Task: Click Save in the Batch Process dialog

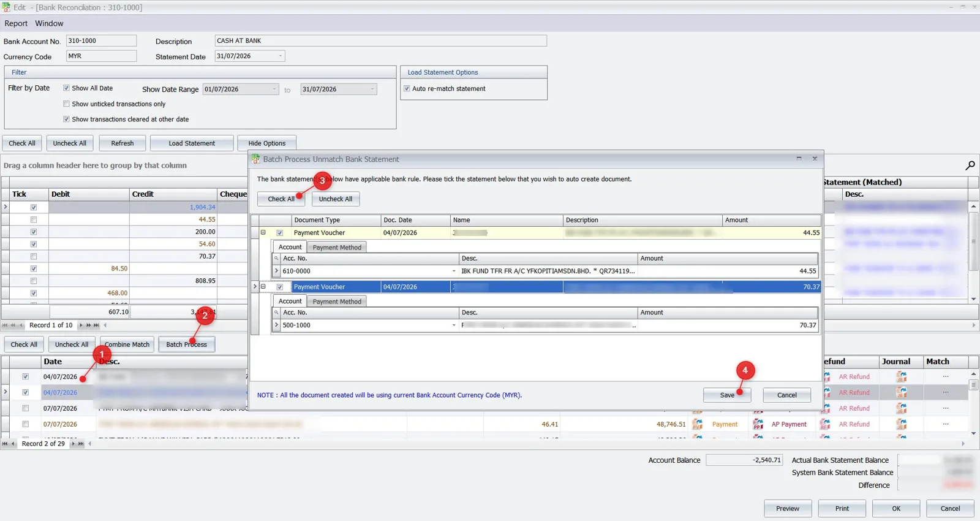Action: pyautogui.click(x=727, y=395)
